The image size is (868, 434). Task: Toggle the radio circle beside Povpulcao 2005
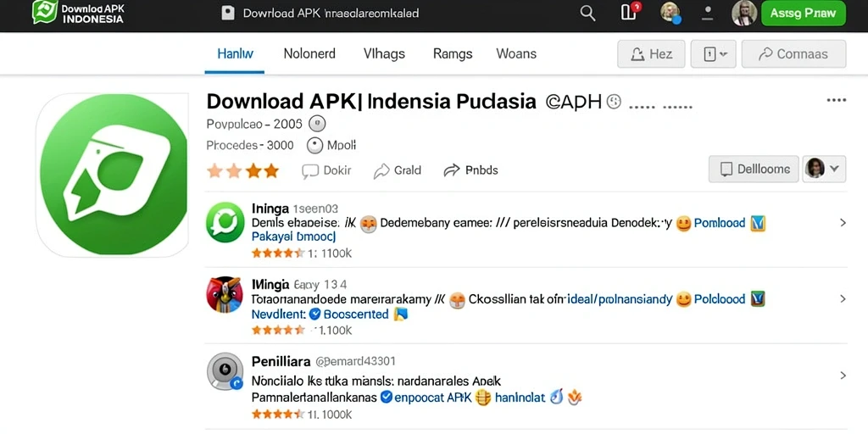317,124
